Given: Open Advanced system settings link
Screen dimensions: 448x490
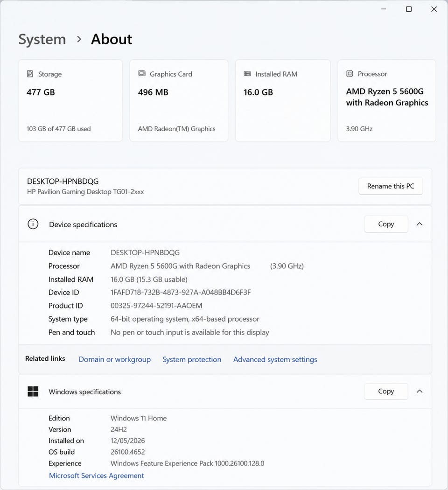Looking at the screenshot, I should [275, 359].
